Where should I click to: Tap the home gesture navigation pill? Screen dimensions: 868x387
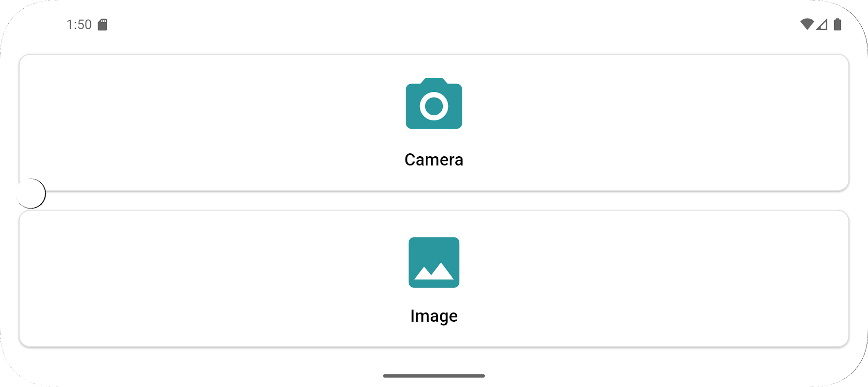tap(434, 376)
